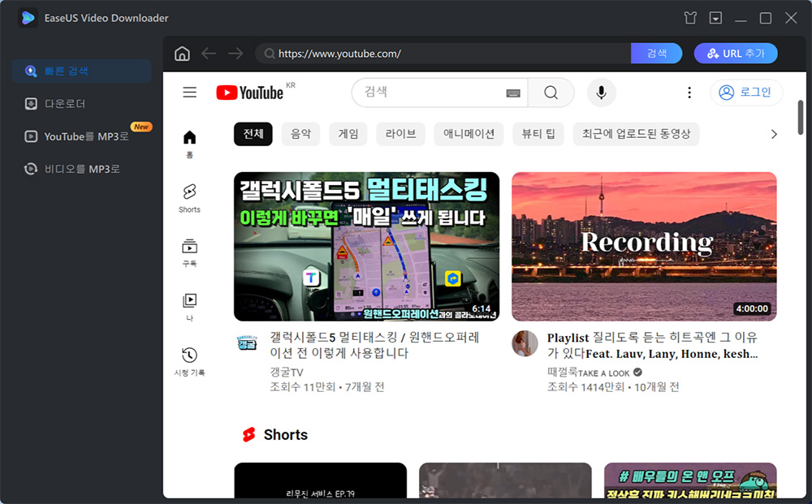Go to browser home page icon
Viewport: 812px width, 504px height.
pyautogui.click(x=182, y=54)
